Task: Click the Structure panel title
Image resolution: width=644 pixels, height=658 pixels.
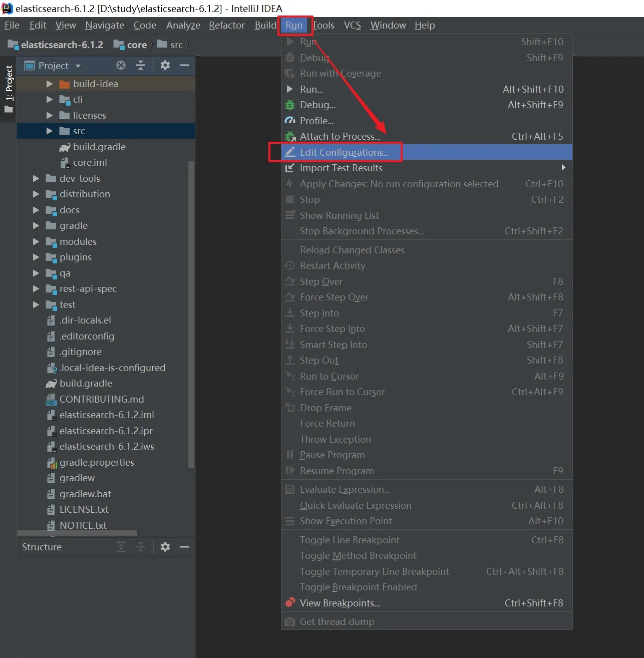Action: (x=42, y=547)
